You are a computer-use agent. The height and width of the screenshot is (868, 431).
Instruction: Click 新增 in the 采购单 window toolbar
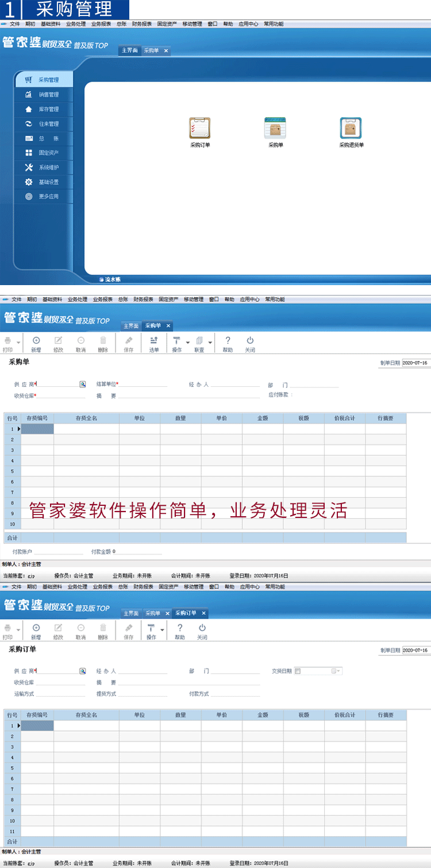pyautogui.click(x=36, y=344)
